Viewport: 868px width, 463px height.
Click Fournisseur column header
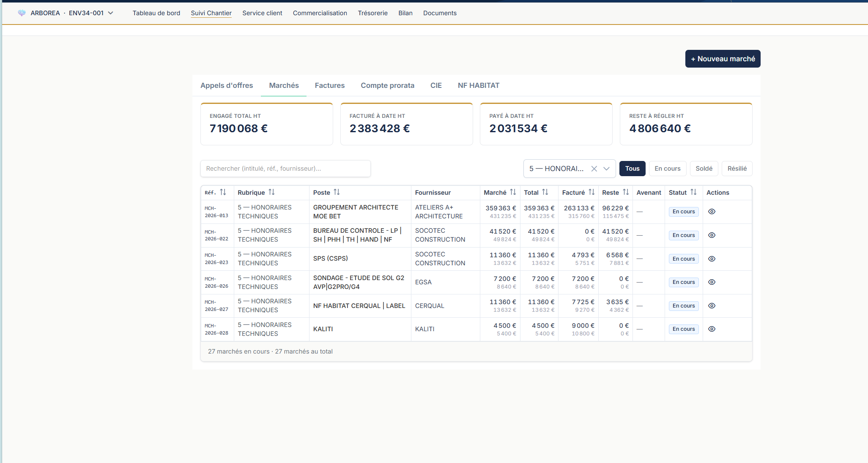(433, 193)
